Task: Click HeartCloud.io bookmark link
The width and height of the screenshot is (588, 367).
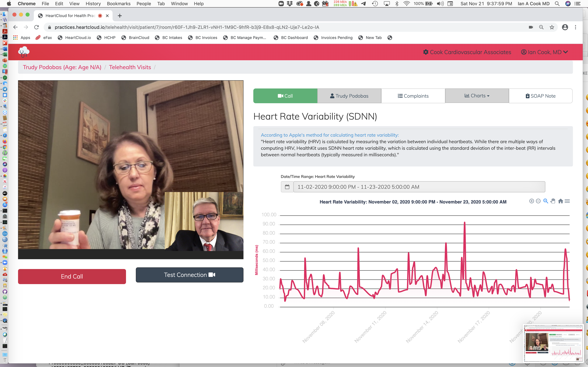Action: pos(78,38)
